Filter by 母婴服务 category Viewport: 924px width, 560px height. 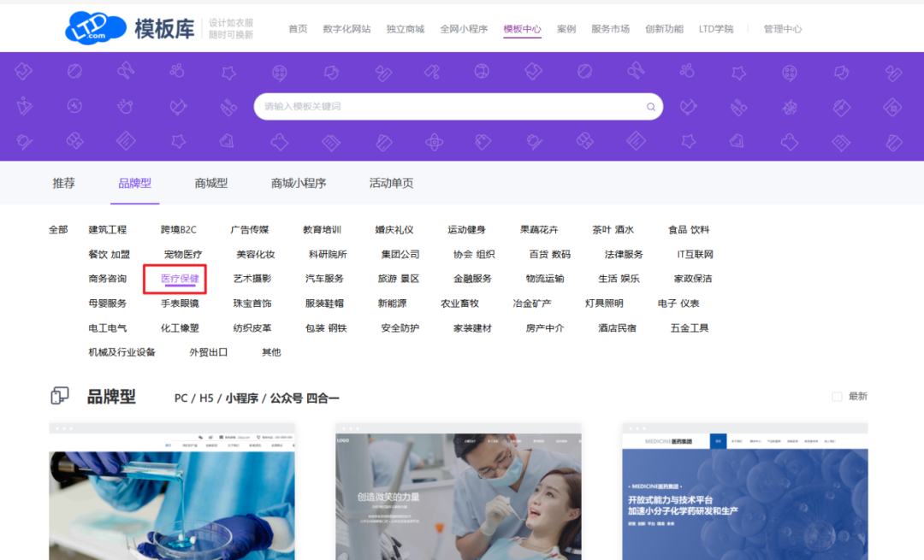coord(107,304)
